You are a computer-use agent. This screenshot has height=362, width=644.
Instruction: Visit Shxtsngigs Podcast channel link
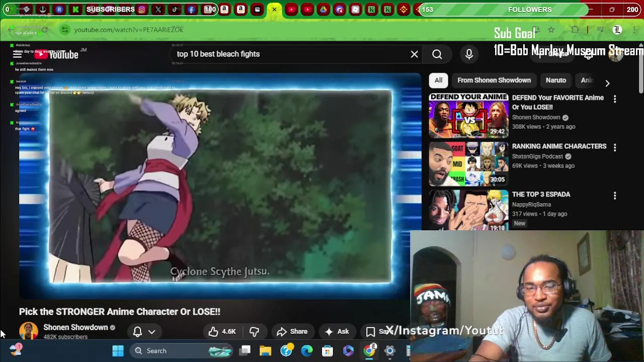pos(537,156)
